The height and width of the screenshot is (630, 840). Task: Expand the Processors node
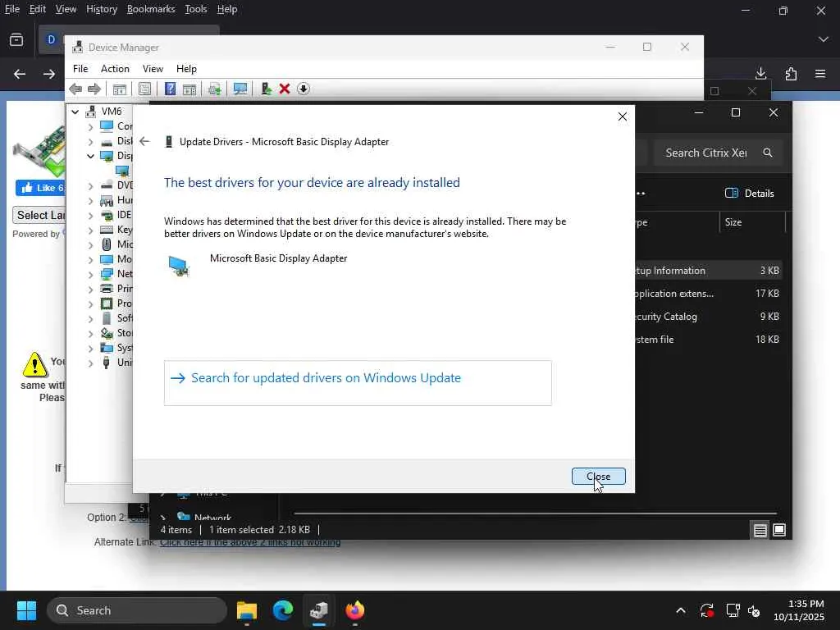[x=90, y=304]
